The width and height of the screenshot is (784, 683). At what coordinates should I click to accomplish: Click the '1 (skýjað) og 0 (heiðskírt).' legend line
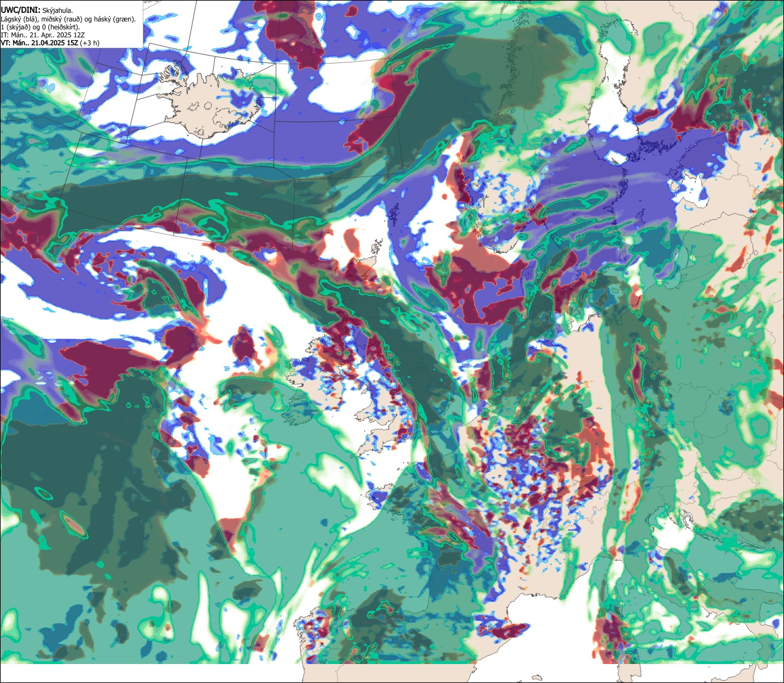click(40, 27)
